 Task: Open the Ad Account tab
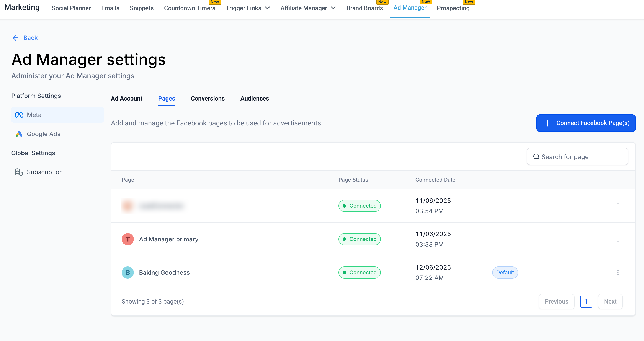click(126, 98)
